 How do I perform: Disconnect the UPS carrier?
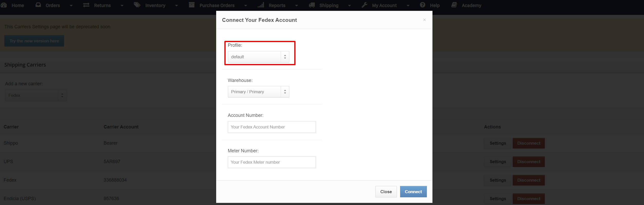click(x=529, y=162)
